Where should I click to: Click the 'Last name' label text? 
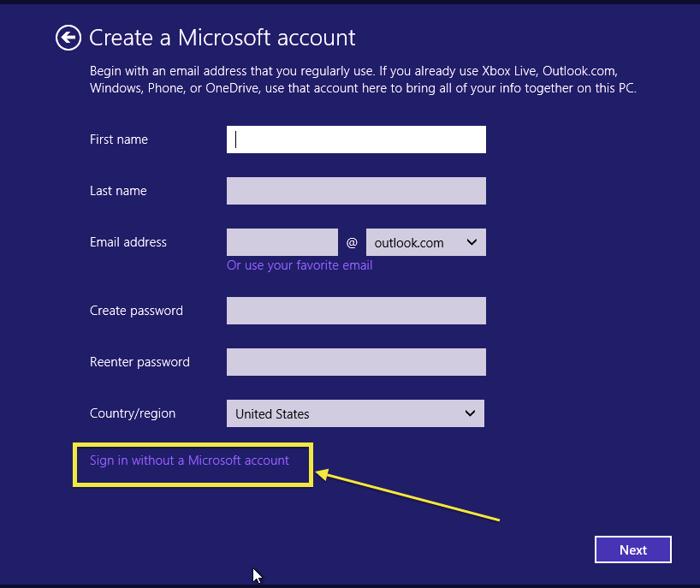[118, 191]
